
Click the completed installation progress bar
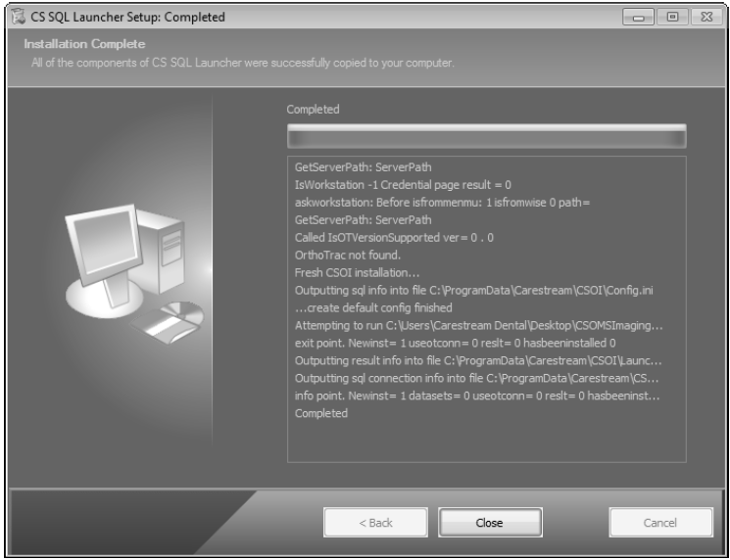(x=487, y=136)
